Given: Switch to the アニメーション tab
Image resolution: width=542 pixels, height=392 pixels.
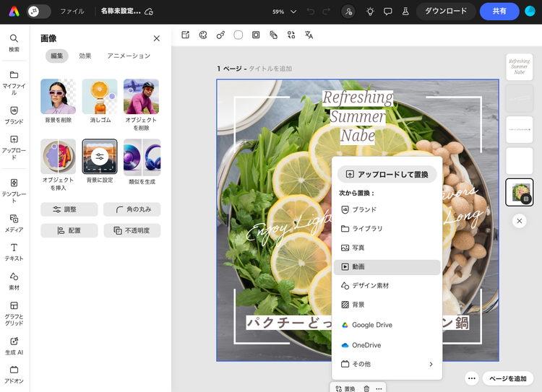Looking at the screenshot, I should (x=129, y=56).
